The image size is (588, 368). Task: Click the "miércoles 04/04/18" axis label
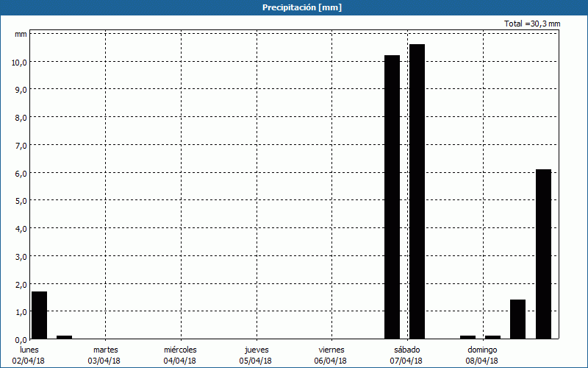180,355
